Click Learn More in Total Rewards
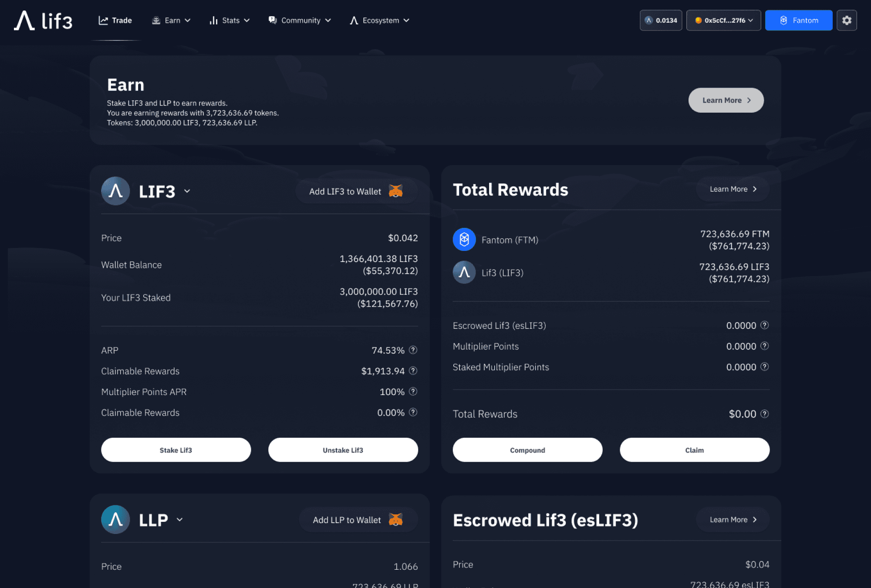Image resolution: width=871 pixels, height=588 pixels. [733, 189]
